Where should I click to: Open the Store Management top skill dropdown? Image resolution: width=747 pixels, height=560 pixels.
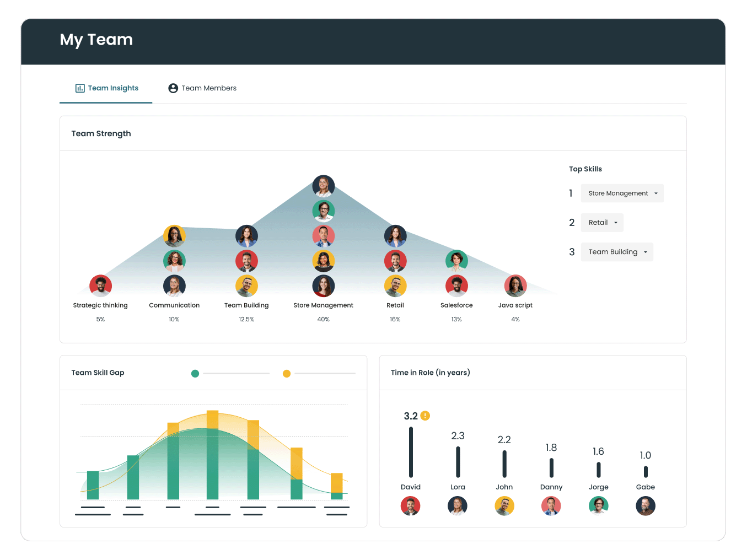pyautogui.click(x=622, y=193)
